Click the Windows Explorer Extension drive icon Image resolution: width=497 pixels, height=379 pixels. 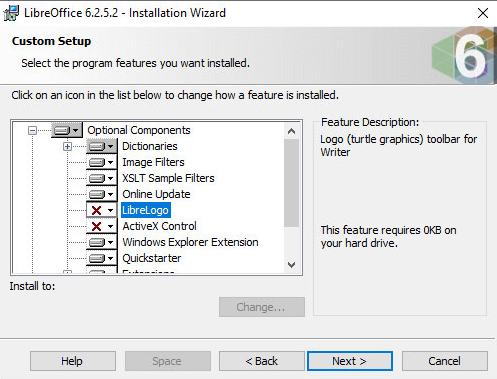tap(101, 242)
